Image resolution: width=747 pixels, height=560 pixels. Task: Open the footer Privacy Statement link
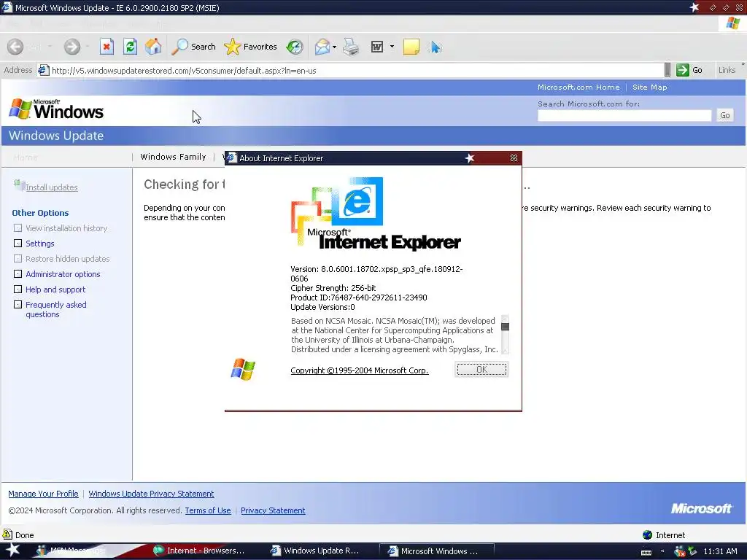pos(273,510)
